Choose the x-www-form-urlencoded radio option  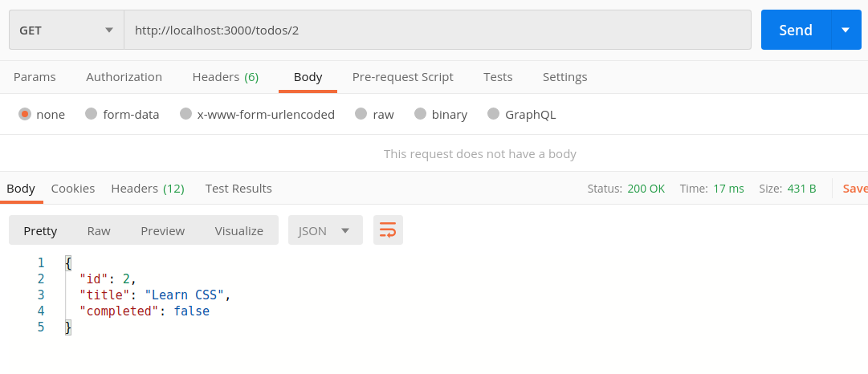(186, 114)
